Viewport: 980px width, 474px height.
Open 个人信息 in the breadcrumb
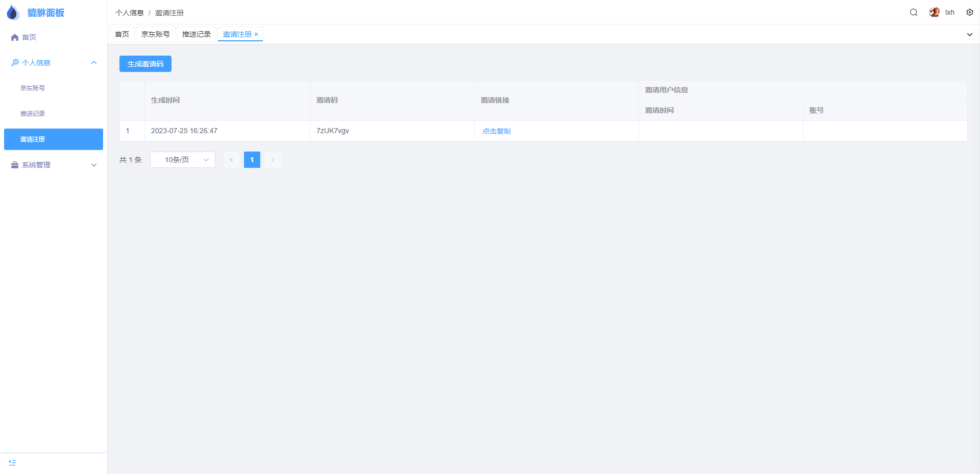[x=130, y=12]
